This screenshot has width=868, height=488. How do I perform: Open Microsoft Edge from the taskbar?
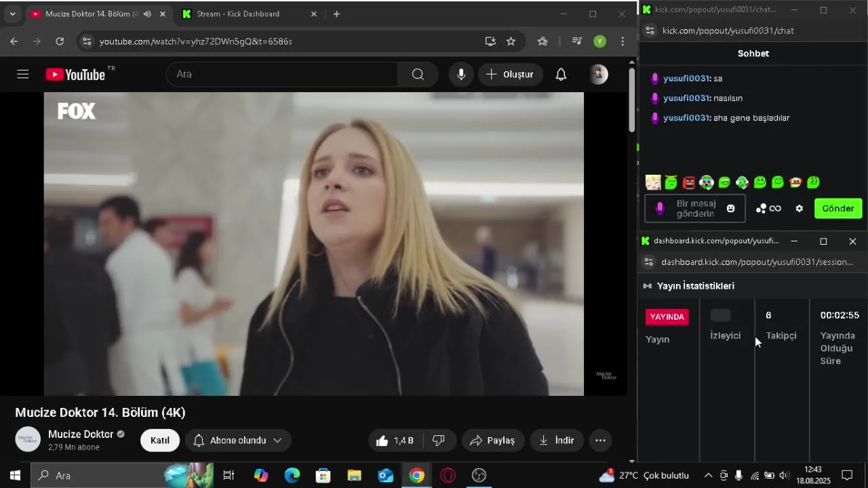[x=292, y=476]
